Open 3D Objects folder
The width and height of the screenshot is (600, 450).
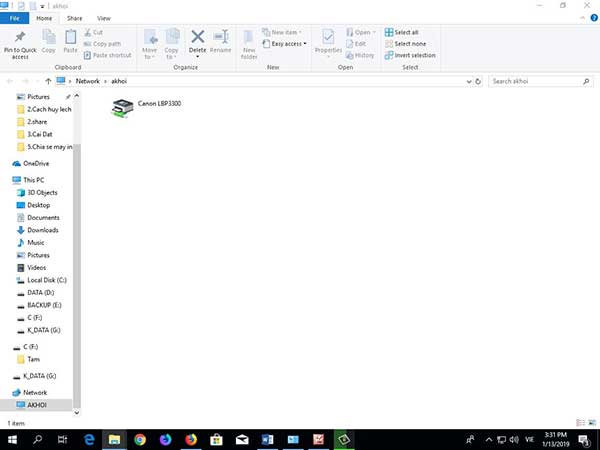tap(42, 192)
